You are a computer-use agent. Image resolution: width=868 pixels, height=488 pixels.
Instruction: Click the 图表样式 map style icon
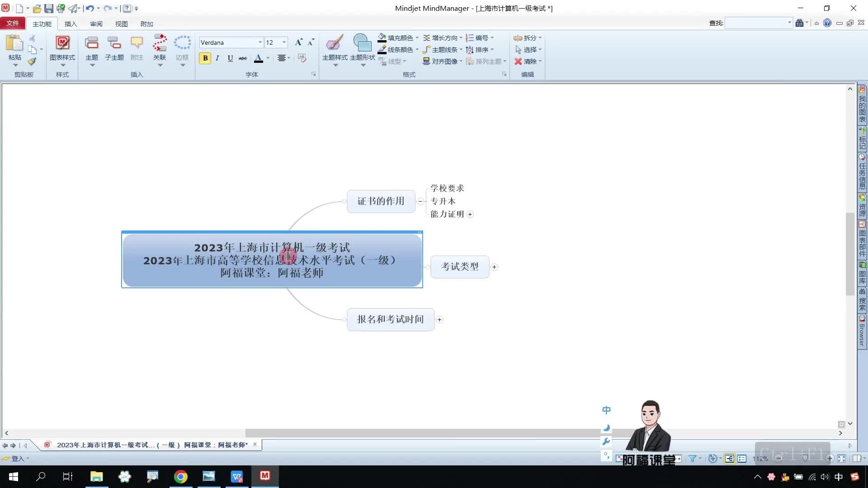pos(62,43)
